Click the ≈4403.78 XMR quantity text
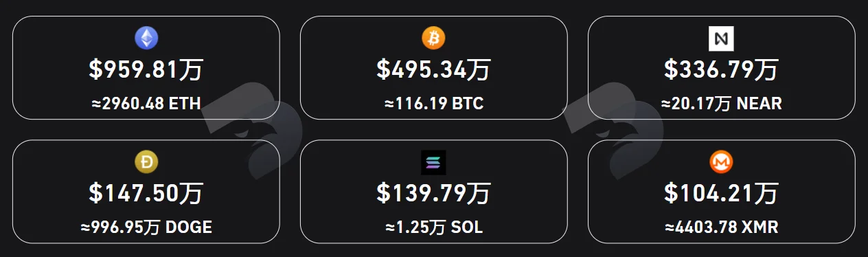The image size is (868, 257). pos(721,228)
